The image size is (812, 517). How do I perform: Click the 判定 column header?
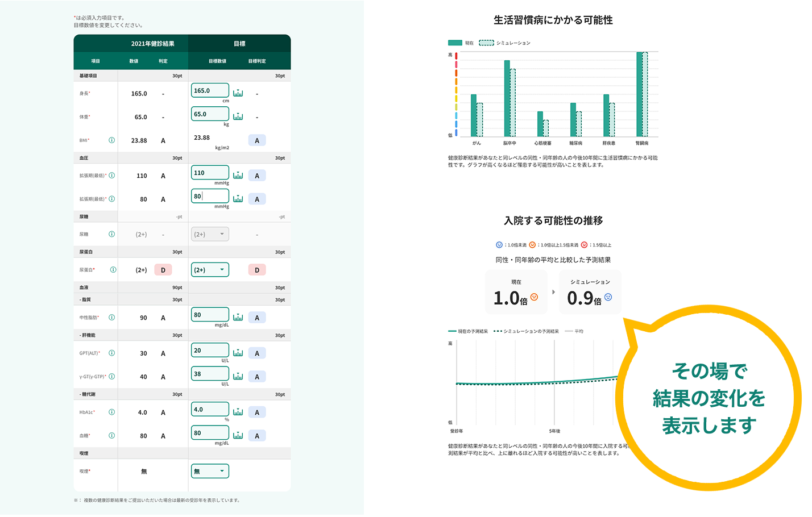click(163, 61)
